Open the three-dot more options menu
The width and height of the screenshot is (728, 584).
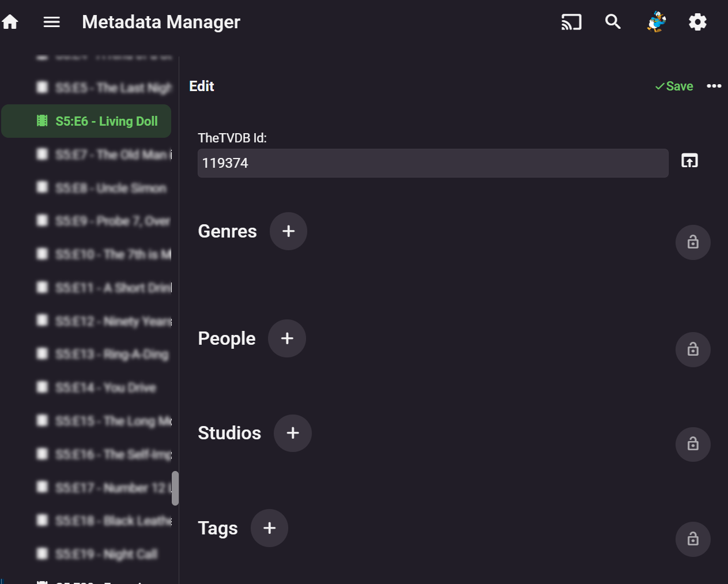714,86
